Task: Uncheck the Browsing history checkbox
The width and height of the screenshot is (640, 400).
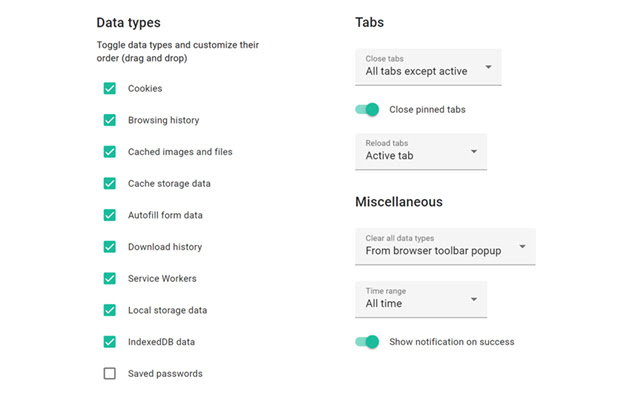Action: click(110, 121)
